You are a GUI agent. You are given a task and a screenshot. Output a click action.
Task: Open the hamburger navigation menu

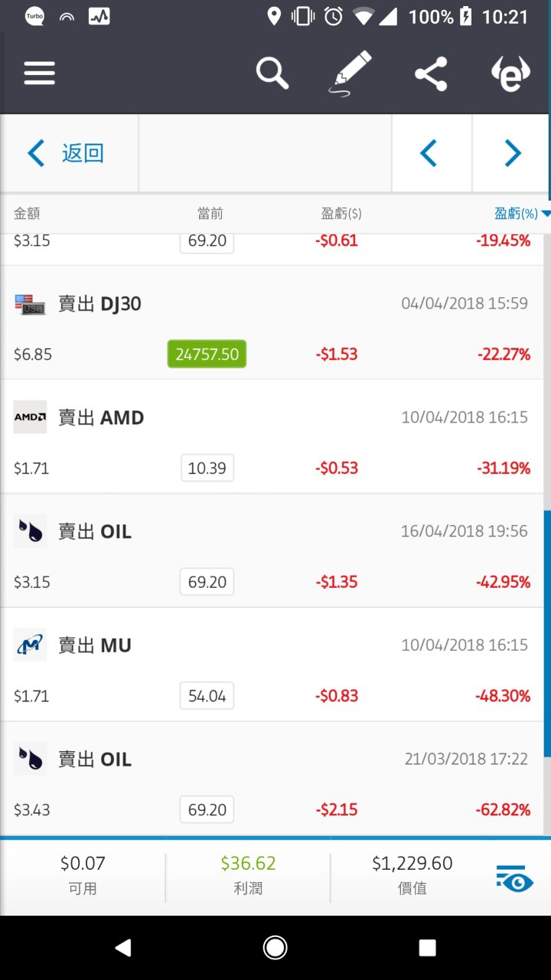(x=40, y=73)
